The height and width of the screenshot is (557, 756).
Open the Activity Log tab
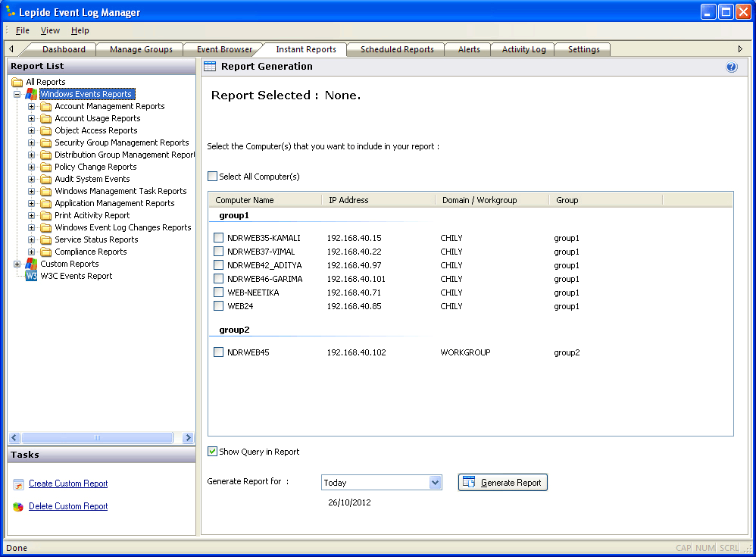(x=523, y=49)
